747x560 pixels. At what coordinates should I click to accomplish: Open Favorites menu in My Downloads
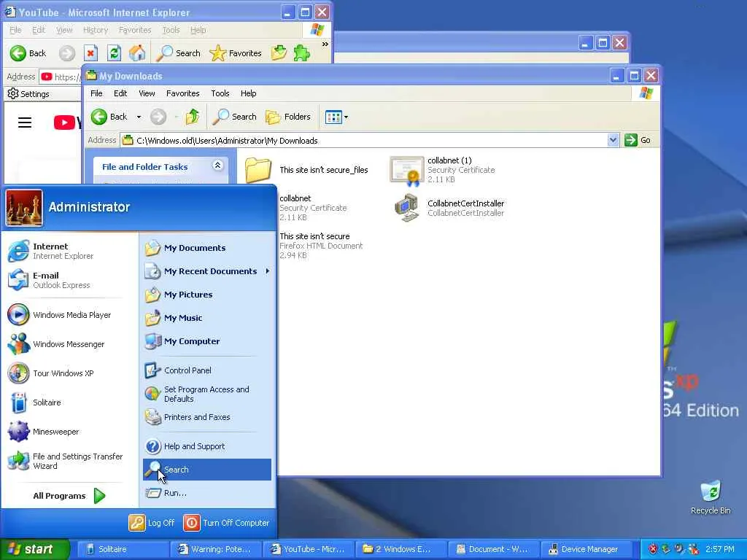coord(183,93)
